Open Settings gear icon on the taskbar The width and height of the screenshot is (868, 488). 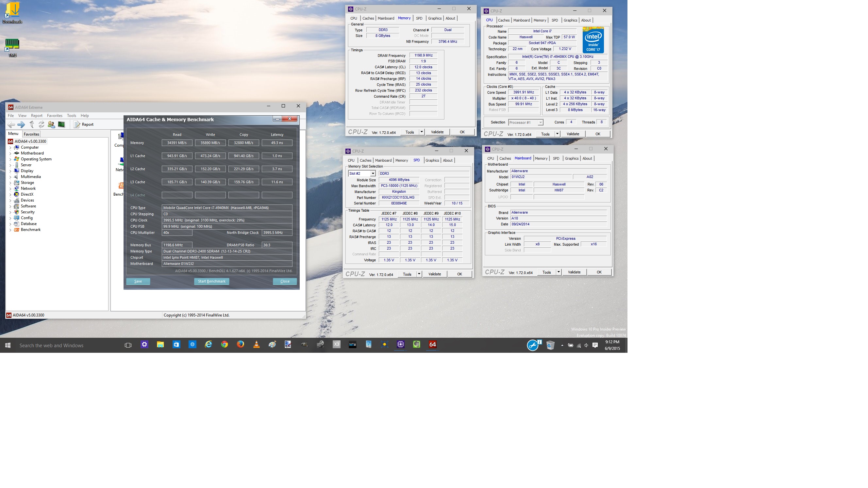coord(144,345)
